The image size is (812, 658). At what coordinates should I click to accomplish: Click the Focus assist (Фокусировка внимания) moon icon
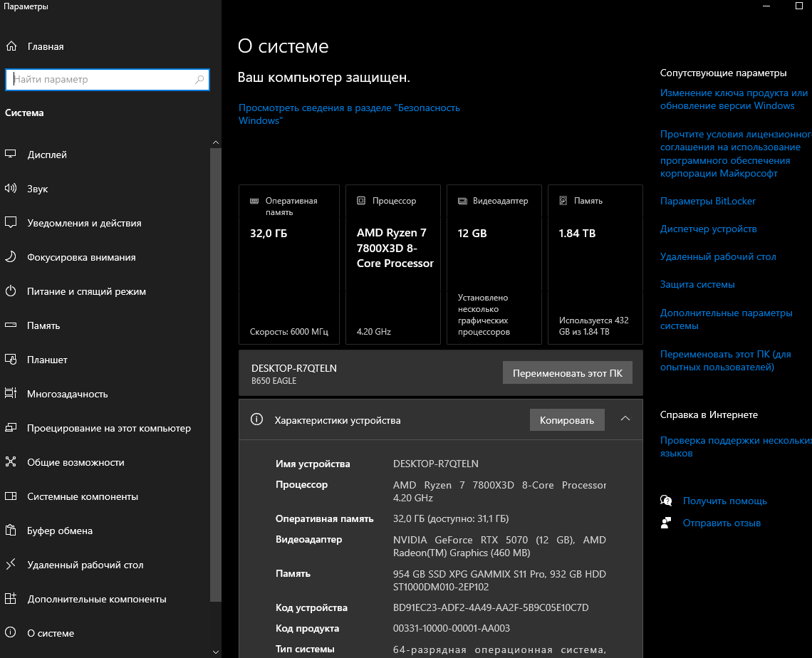(x=11, y=257)
